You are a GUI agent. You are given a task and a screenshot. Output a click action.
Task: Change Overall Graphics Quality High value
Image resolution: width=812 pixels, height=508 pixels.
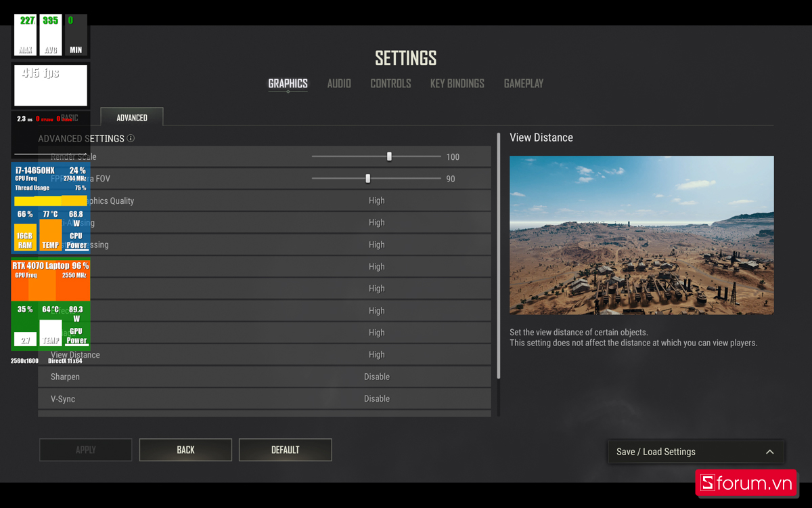[x=377, y=200]
